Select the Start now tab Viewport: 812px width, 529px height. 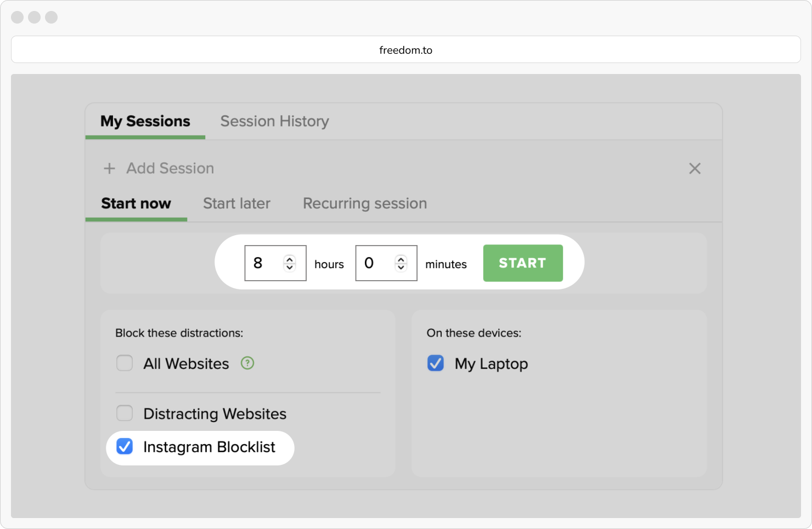tap(136, 203)
